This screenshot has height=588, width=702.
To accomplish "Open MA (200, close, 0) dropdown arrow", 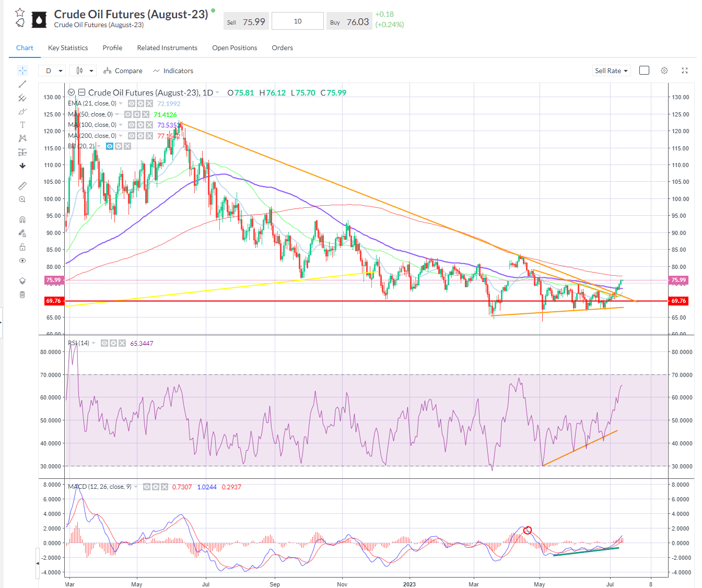I will click(x=121, y=136).
